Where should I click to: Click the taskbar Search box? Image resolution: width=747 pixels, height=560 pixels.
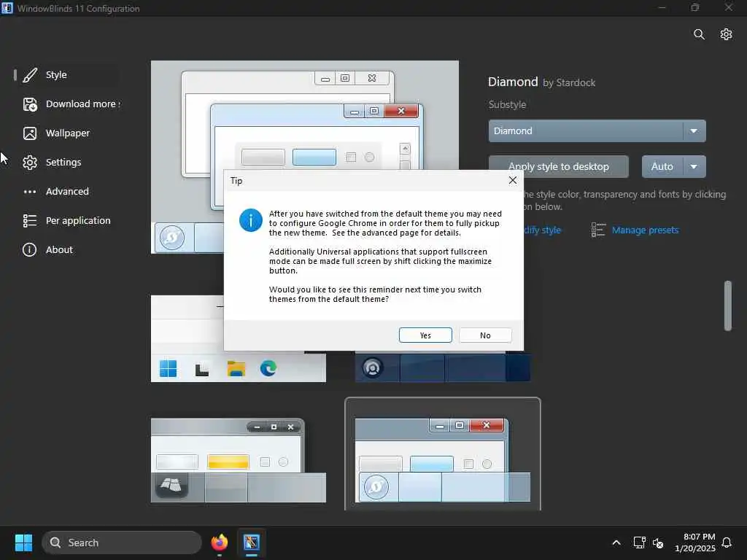[x=122, y=542]
